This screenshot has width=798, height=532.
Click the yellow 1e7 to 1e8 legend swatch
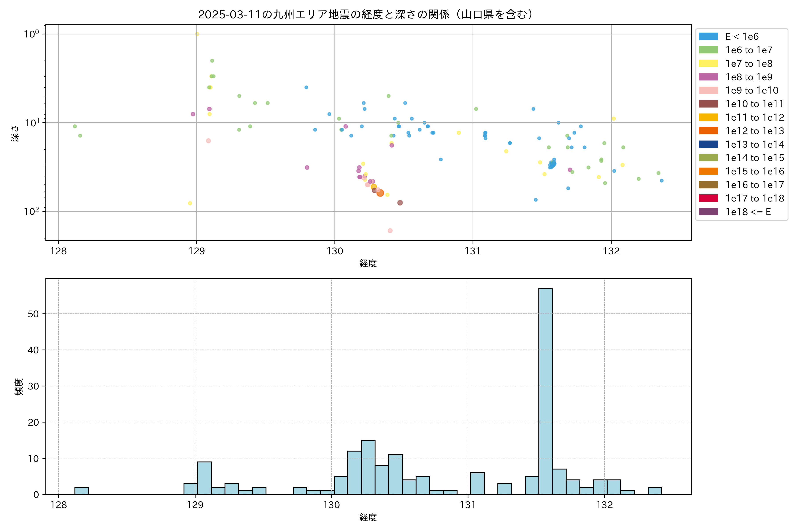(708, 63)
